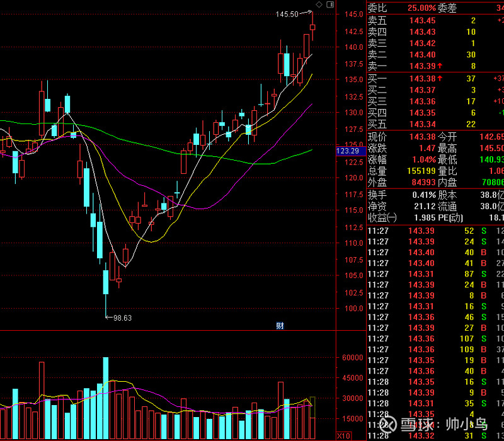Click the blue 123.29 price tag on the axis
This screenshot has height=441, width=504.
pyautogui.click(x=351, y=151)
